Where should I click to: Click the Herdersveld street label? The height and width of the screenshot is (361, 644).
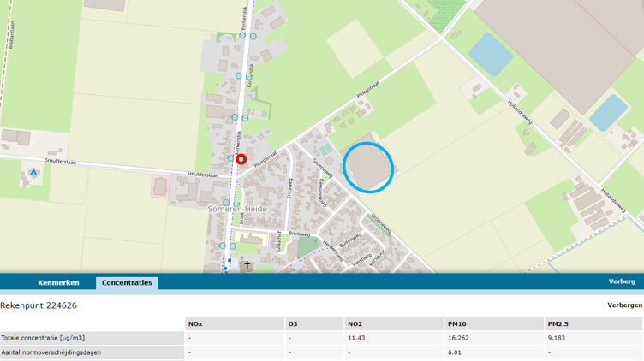click(332, 251)
